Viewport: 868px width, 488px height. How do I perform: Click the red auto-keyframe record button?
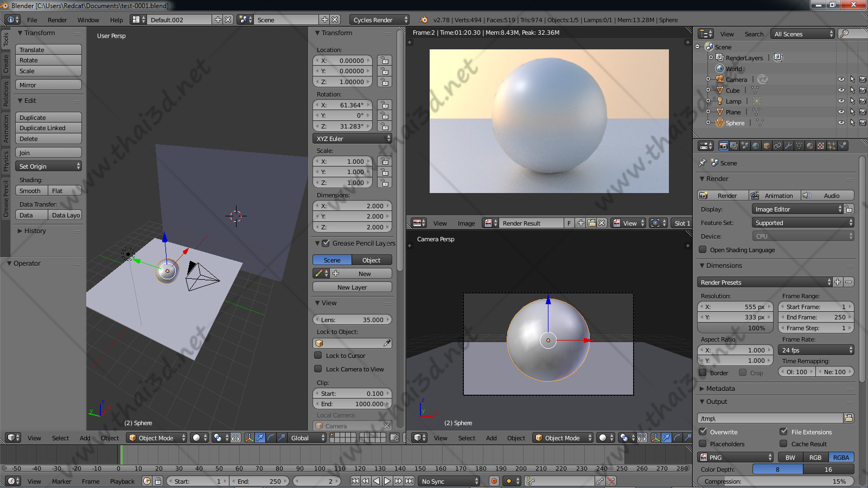tap(494, 481)
